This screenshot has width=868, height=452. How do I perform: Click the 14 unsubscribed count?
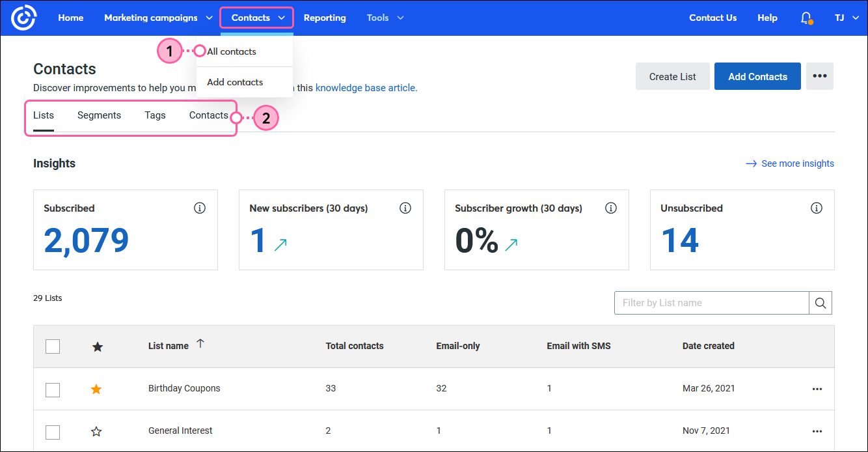680,240
